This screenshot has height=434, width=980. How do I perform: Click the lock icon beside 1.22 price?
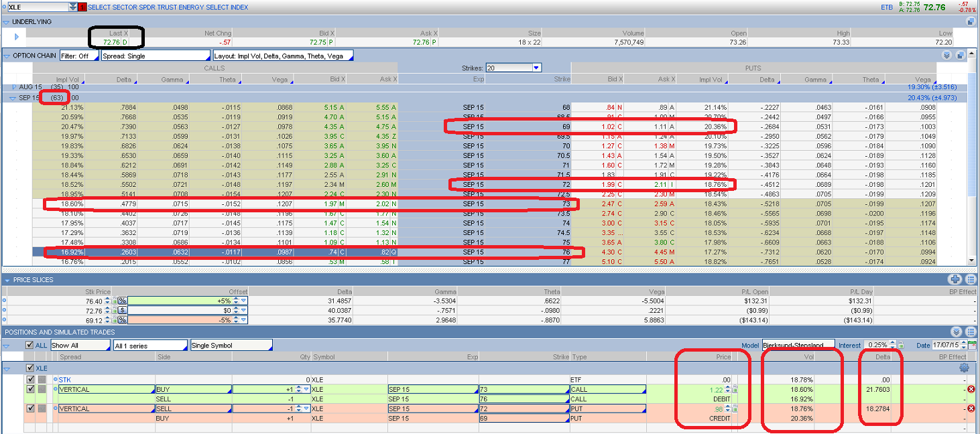click(735, 389)
